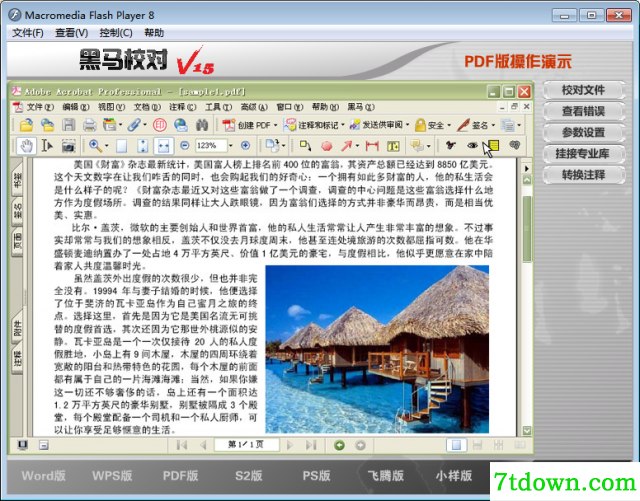Toggle Facing pages layout button
Viewport: 640px width, 501px height.
pos(519,445)
